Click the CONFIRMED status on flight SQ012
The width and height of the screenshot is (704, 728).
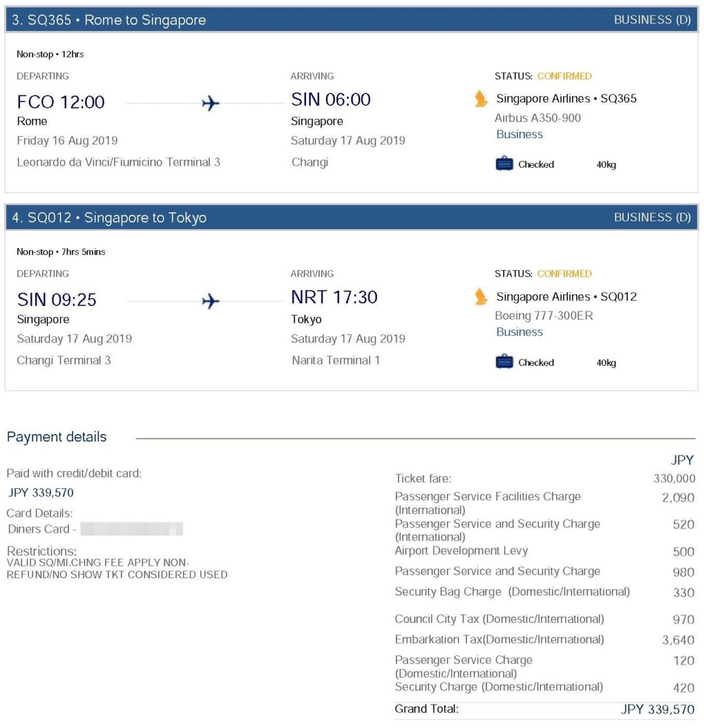pos(564,274)
